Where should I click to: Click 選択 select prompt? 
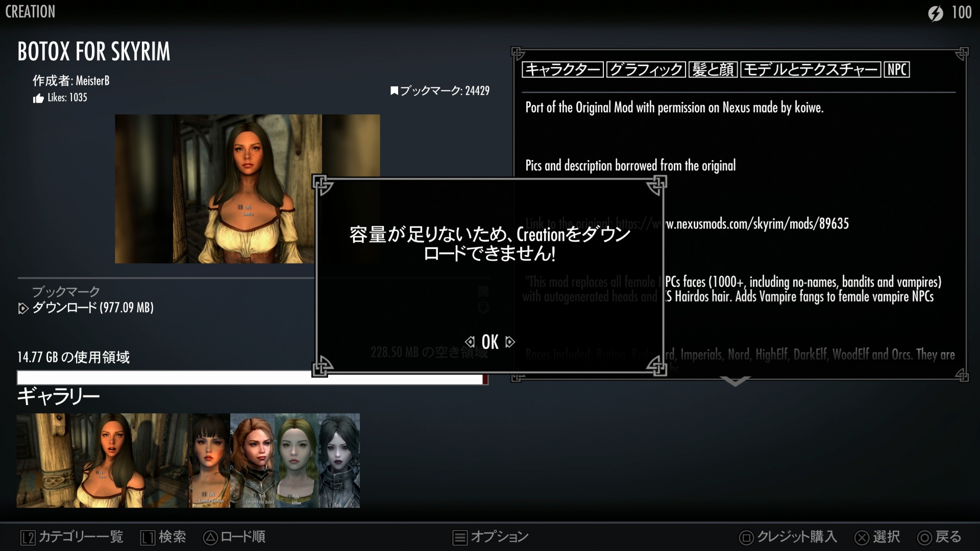click(887, 537)
